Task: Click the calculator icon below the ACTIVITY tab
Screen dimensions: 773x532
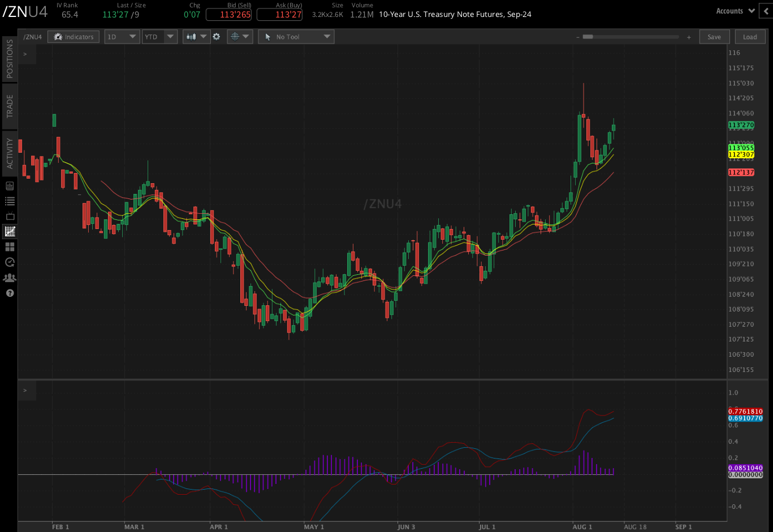Action: pos(9,185)
